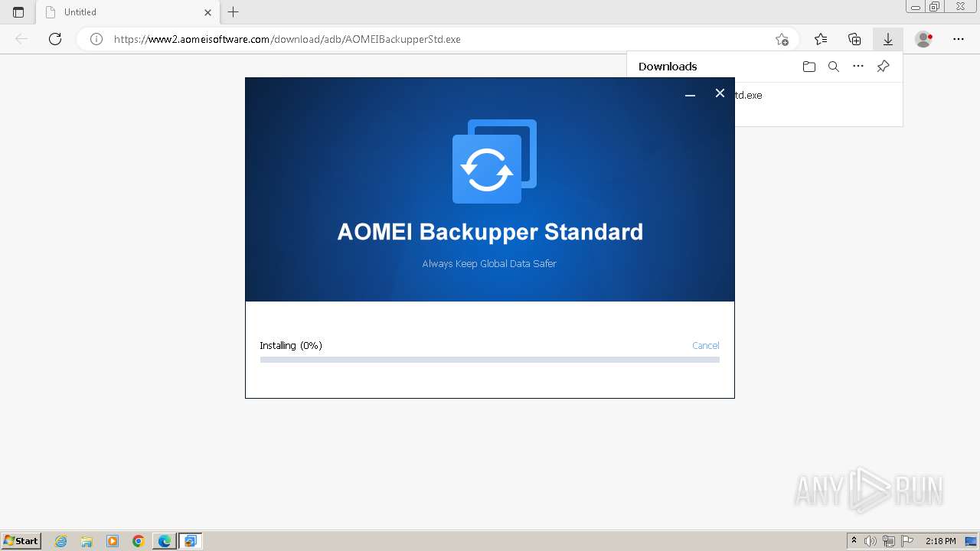Pin the Downloads panel
Screen dimensions: 980x551
(883, 67)
